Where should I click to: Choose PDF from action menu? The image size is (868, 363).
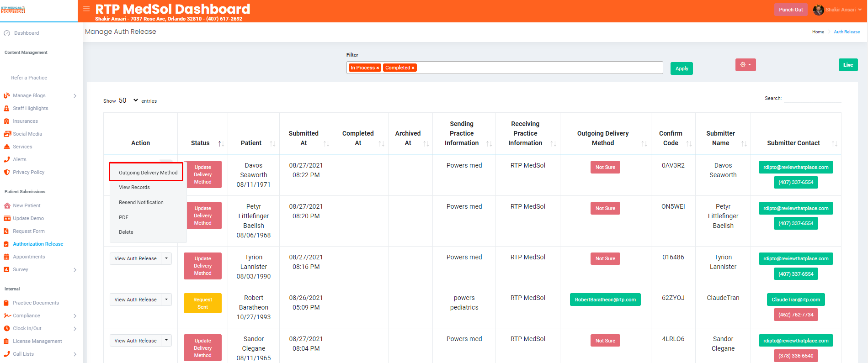[x=123, y=217]
